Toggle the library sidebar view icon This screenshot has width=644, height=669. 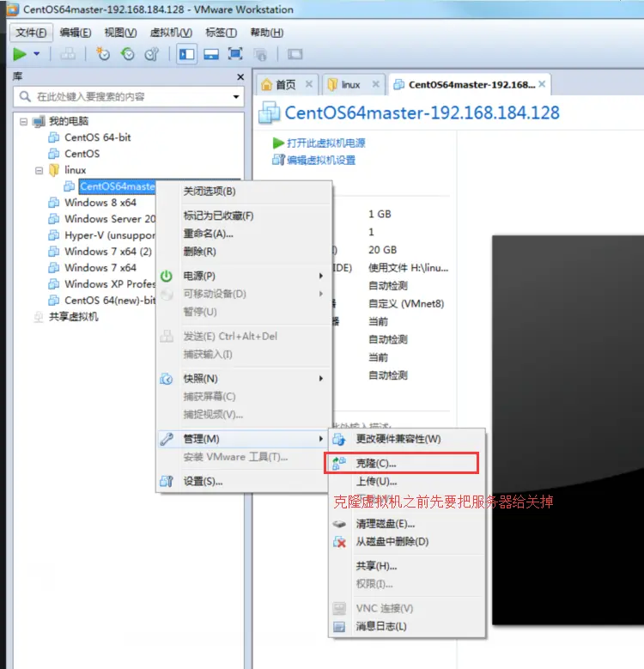point(187,54)
